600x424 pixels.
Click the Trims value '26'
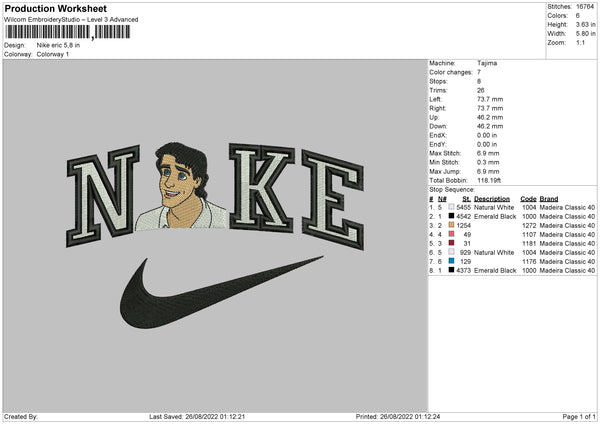coord(481,90)
